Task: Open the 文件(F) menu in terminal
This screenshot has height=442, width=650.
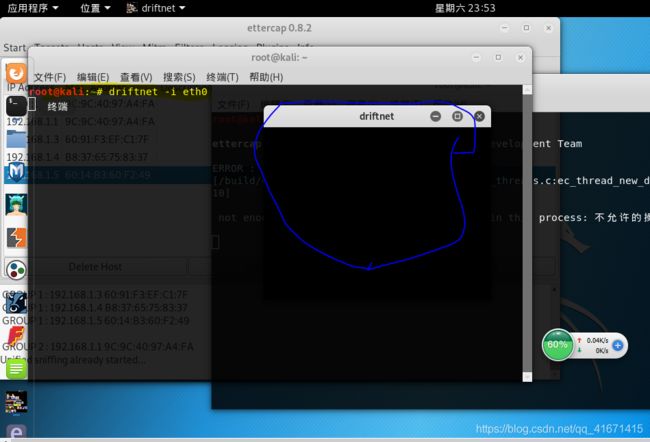Action: point(50,77)
